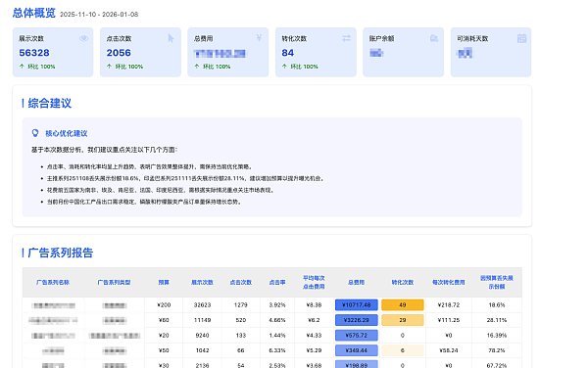Sort by the 因预算丢失展示份额 column header
The image size is (588, 368).
click(x=497, y=282)
